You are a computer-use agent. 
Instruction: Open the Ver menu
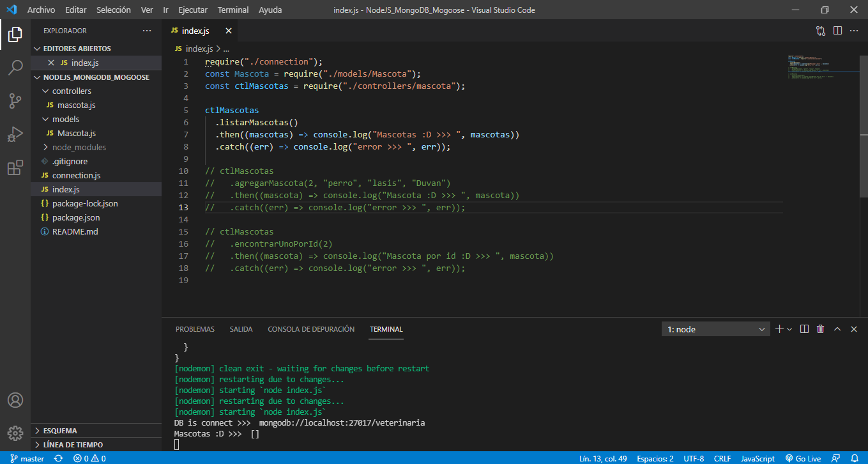147,10
